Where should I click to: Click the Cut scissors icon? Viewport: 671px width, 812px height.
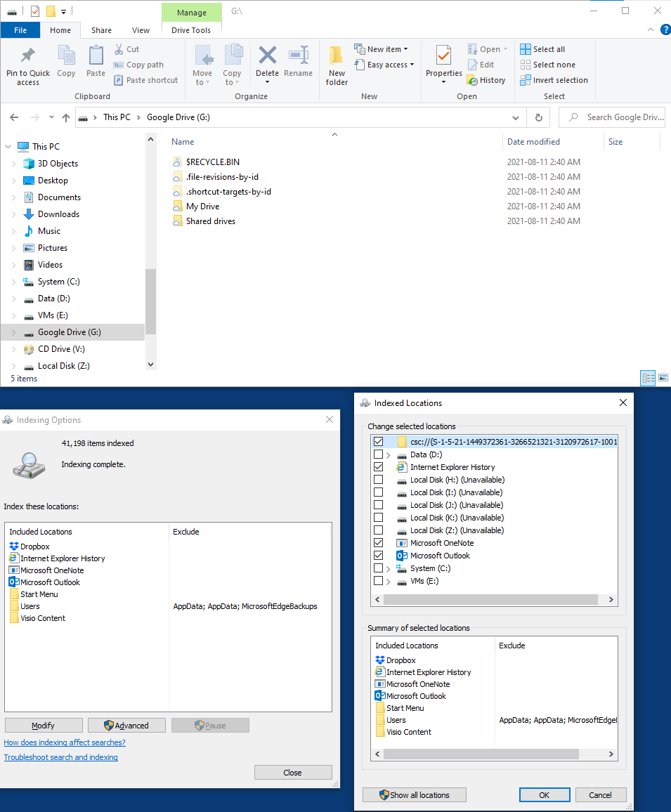coord(119,49)
